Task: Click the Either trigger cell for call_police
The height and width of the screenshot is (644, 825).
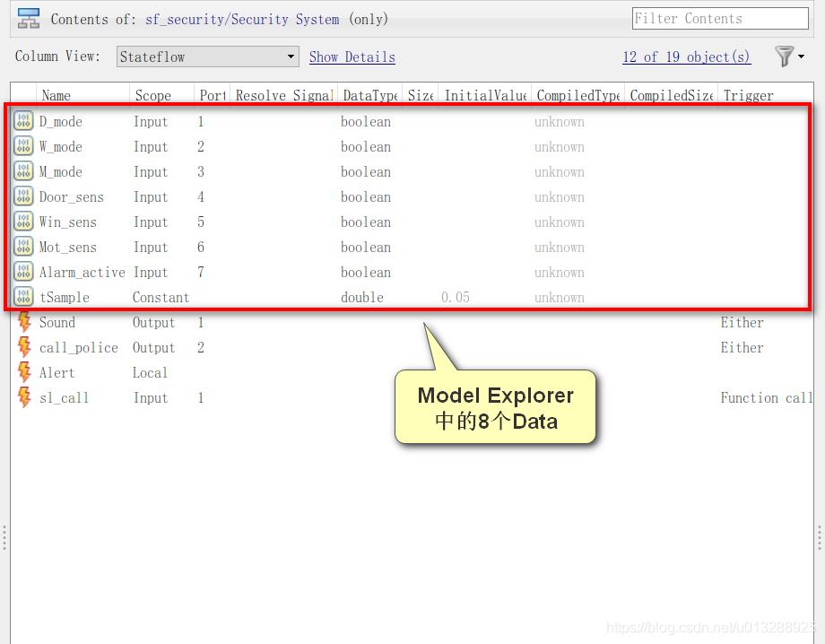Action: [742, 348]
